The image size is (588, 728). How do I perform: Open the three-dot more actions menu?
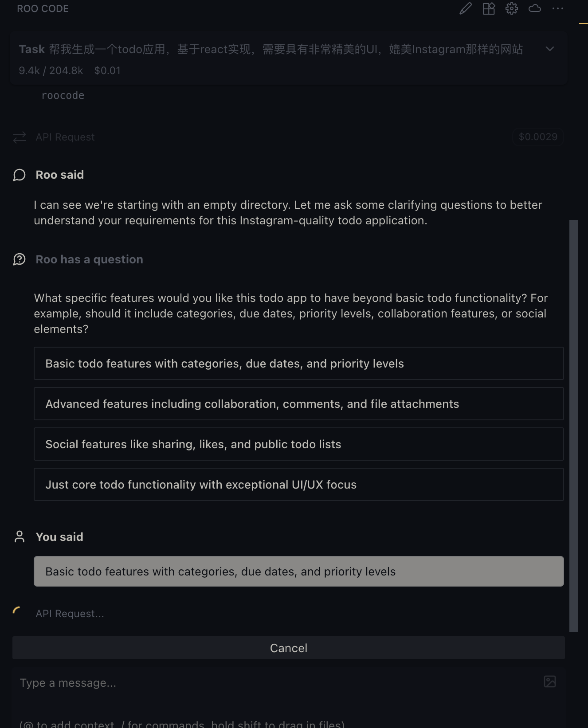(558, 8)
